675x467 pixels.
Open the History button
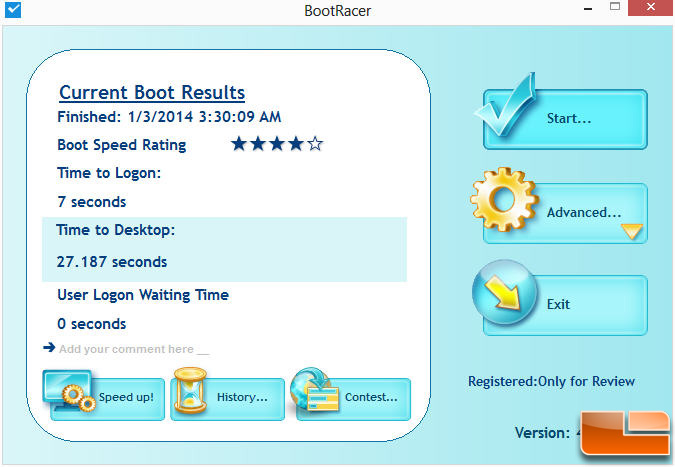[x=227, y=399]
